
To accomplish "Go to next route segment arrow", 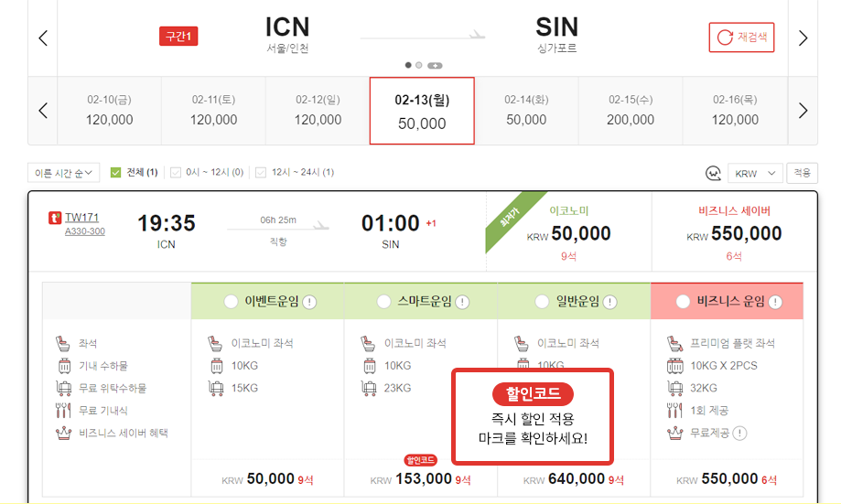I will coord(803,38).
